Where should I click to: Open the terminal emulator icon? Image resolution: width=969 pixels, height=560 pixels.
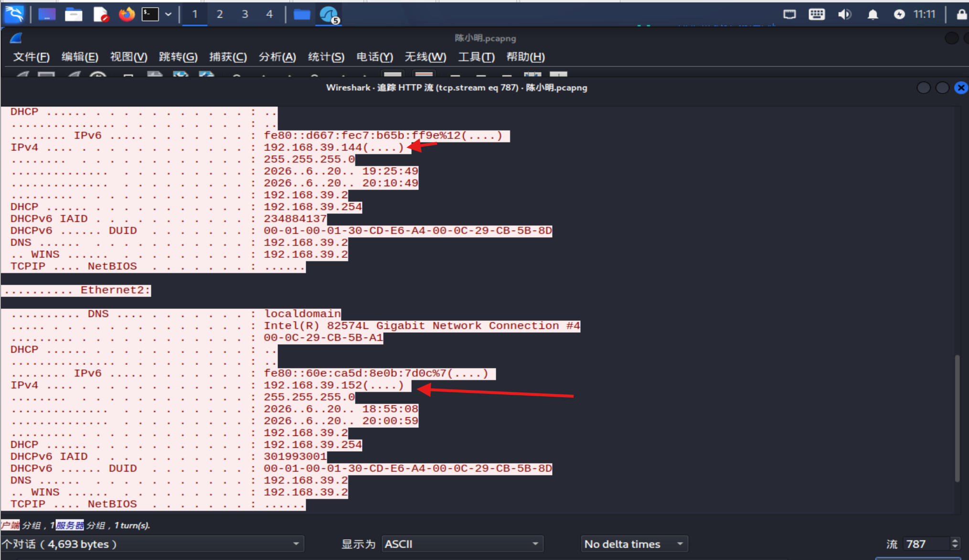[x=150, y=14]
